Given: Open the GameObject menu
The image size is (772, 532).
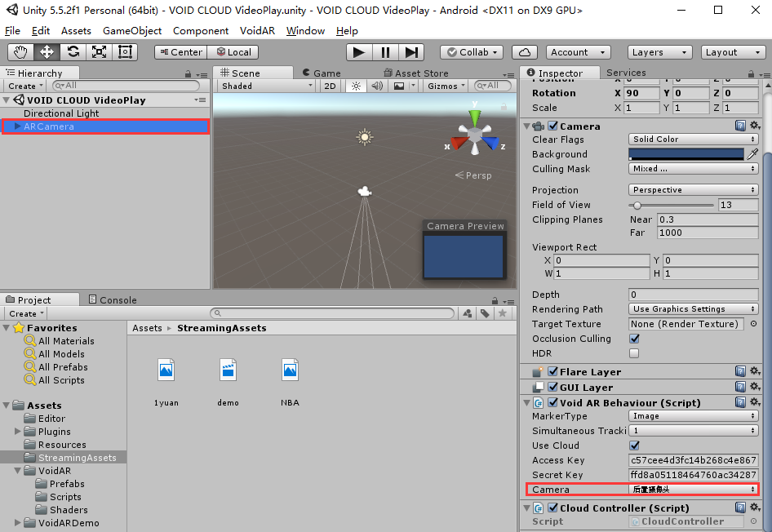Looking at the screenshot, I should point(132,30).
